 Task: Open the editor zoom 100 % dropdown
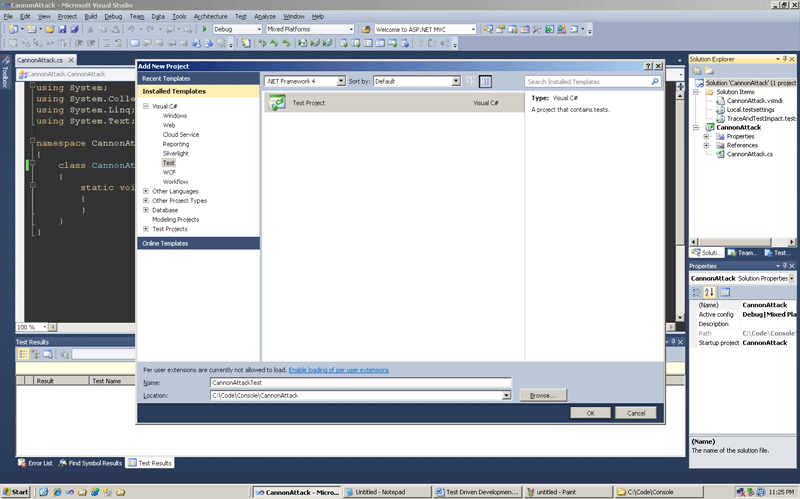point(44,327)
